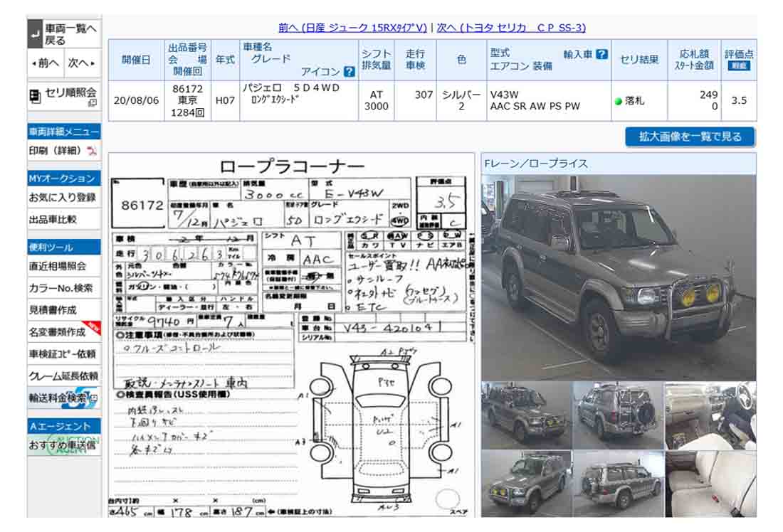Open カラーNo.検索 color number search
The height and width of the screenshot is (532, 783).
point(64,289)
